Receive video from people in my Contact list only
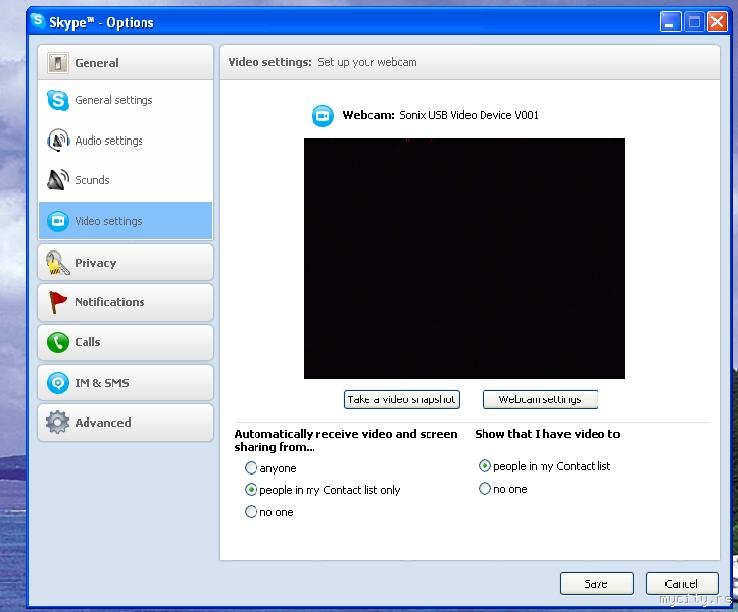 (251, 490)
